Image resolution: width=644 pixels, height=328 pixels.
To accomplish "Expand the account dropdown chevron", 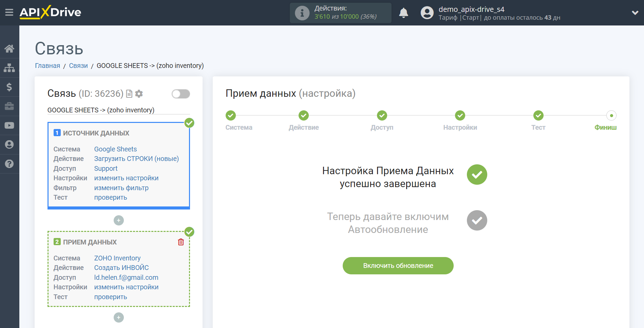I will (635, 13).
